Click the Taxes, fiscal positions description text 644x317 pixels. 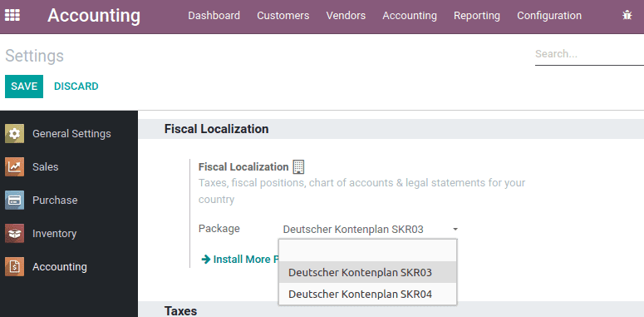click(361, 191)
